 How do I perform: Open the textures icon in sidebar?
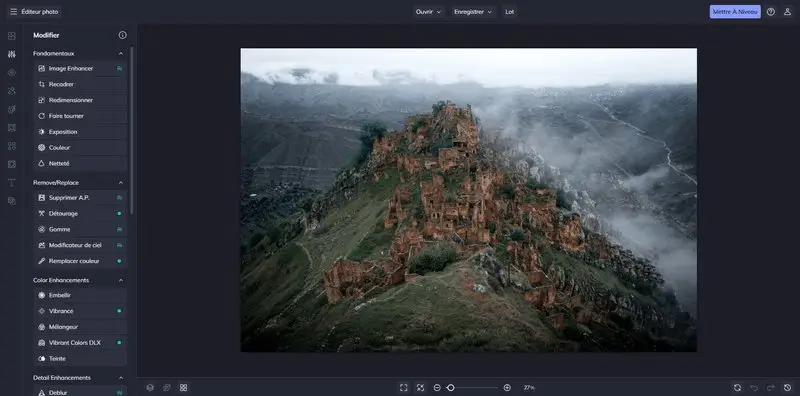(12, 201)
